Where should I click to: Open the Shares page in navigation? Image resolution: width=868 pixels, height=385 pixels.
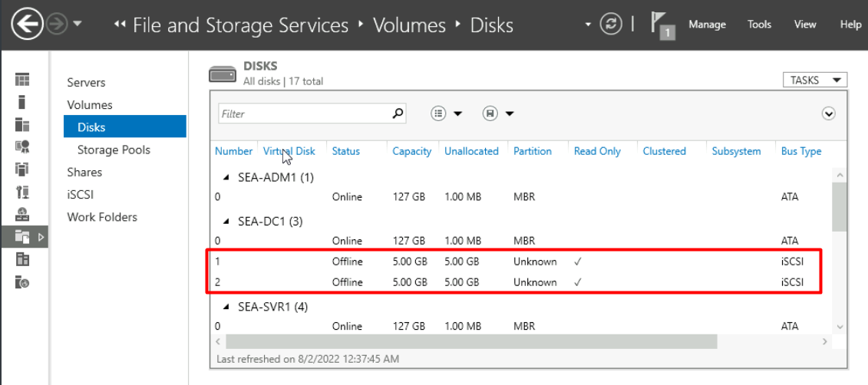point(84,172)
